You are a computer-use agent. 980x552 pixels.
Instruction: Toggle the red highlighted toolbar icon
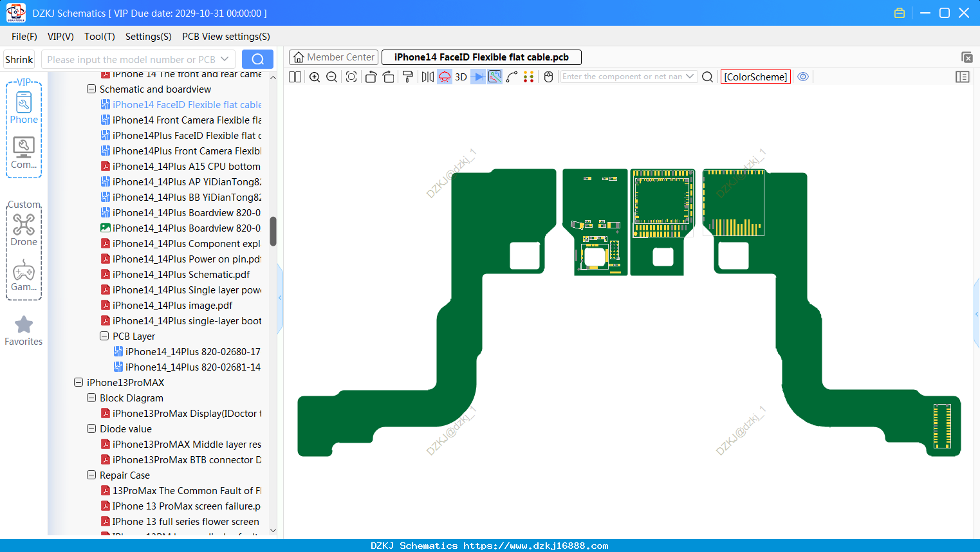445,77
